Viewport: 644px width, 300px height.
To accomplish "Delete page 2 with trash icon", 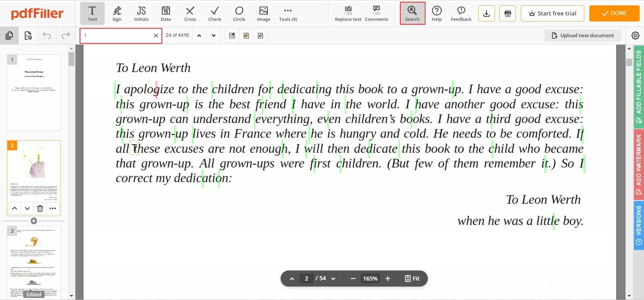I will (x=40, y=208).
